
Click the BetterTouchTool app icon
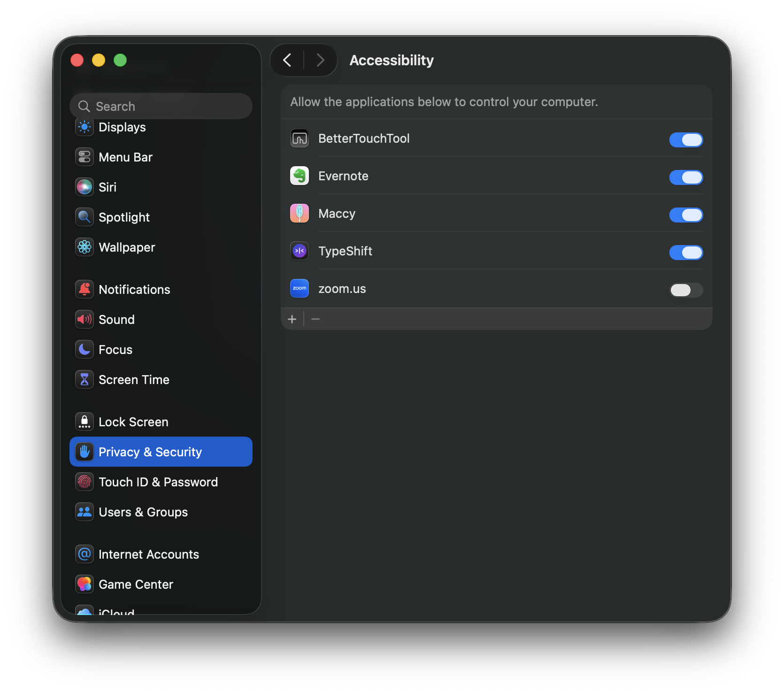click(300, 138)
